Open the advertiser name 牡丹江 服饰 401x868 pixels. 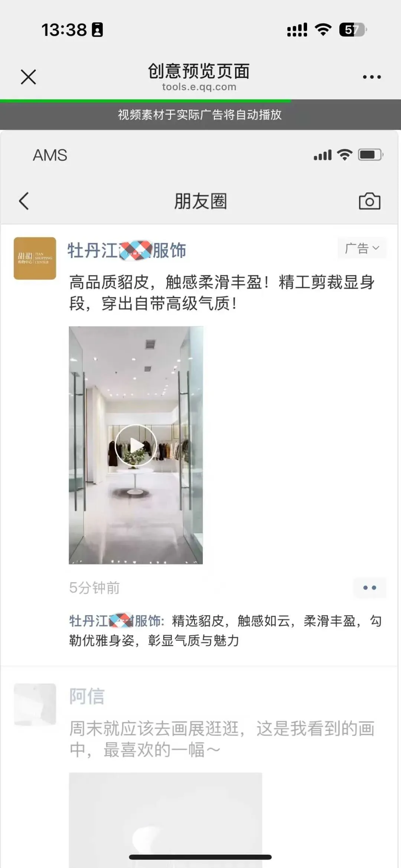coord(127,250)
